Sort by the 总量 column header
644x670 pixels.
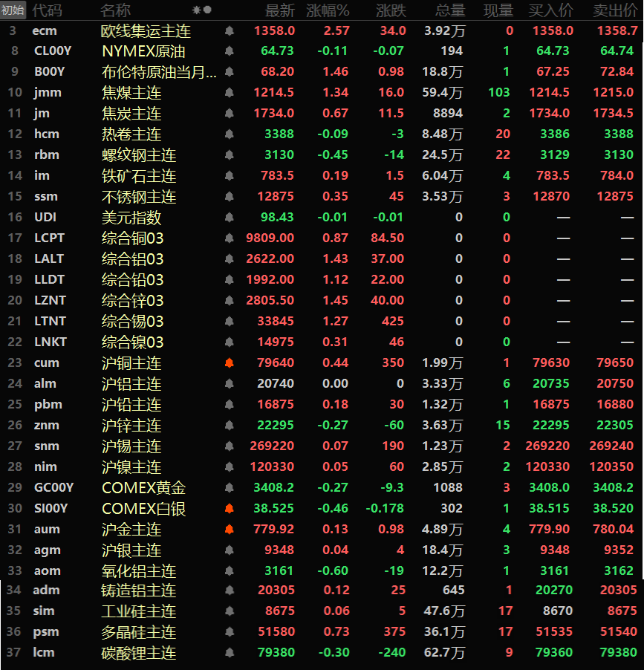pyautogui.click(x=450, y=10)
